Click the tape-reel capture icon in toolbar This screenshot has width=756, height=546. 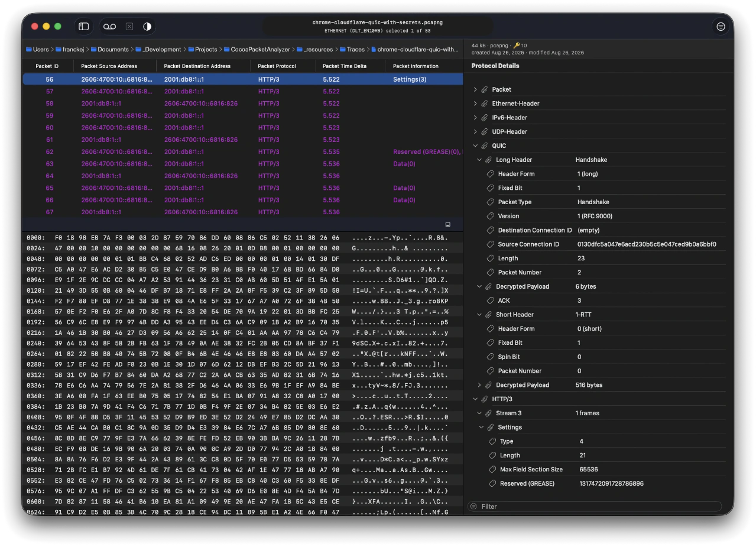110,27
